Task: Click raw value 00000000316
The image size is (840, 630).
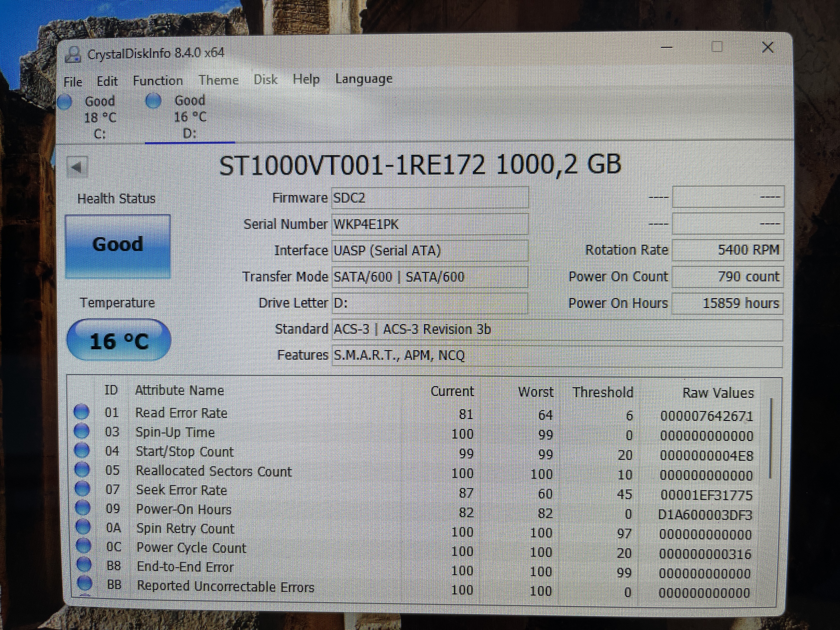Action: click(x=705, y=554)
